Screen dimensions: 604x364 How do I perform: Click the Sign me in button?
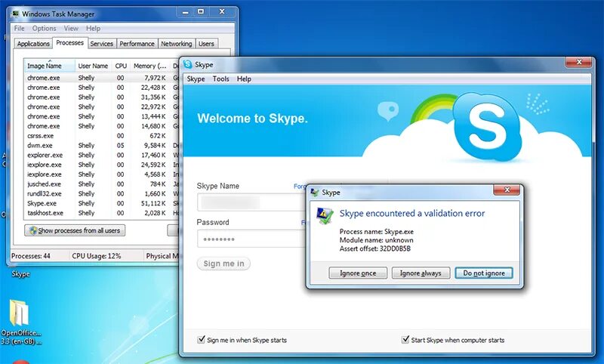[223, 264]
